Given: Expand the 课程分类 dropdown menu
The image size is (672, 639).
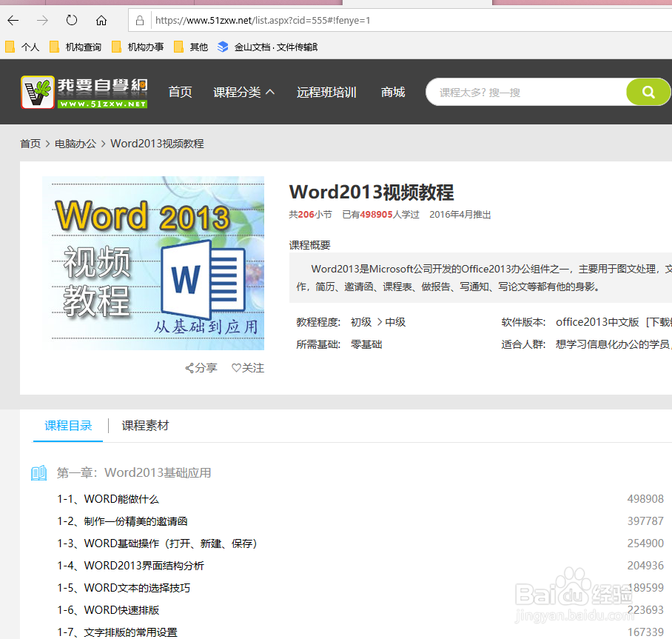Looking at the screenshot, I should tap(243, 93).
